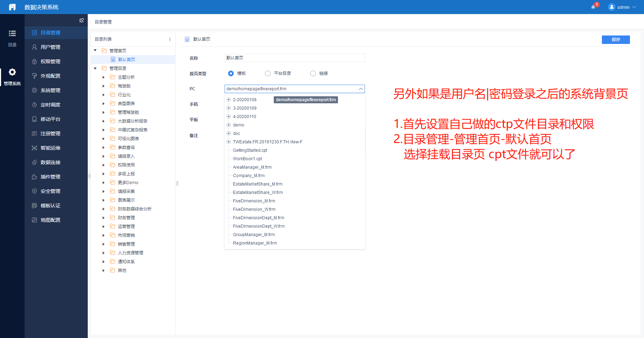Image resolution: width=644 pixels, height=338 pixels.
Task: Select the 链接 radio button
Action: [313, 73]
